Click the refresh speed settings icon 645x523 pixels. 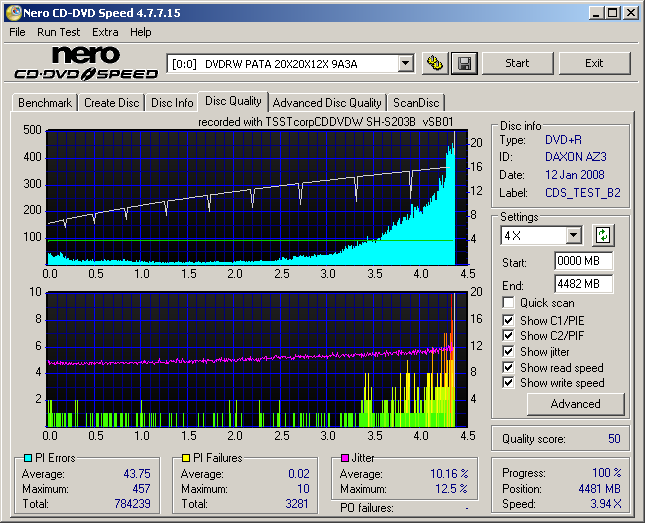(603, 235)
